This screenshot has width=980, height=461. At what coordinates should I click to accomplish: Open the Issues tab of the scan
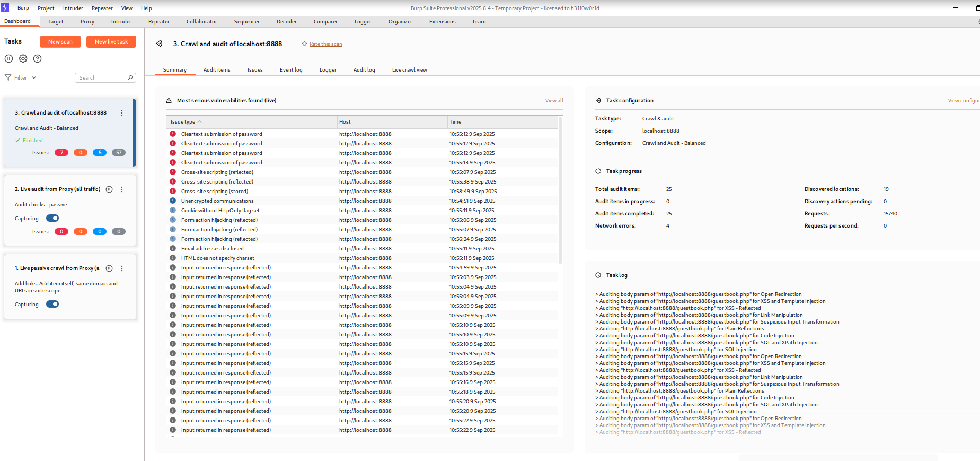tap(255, 70)
